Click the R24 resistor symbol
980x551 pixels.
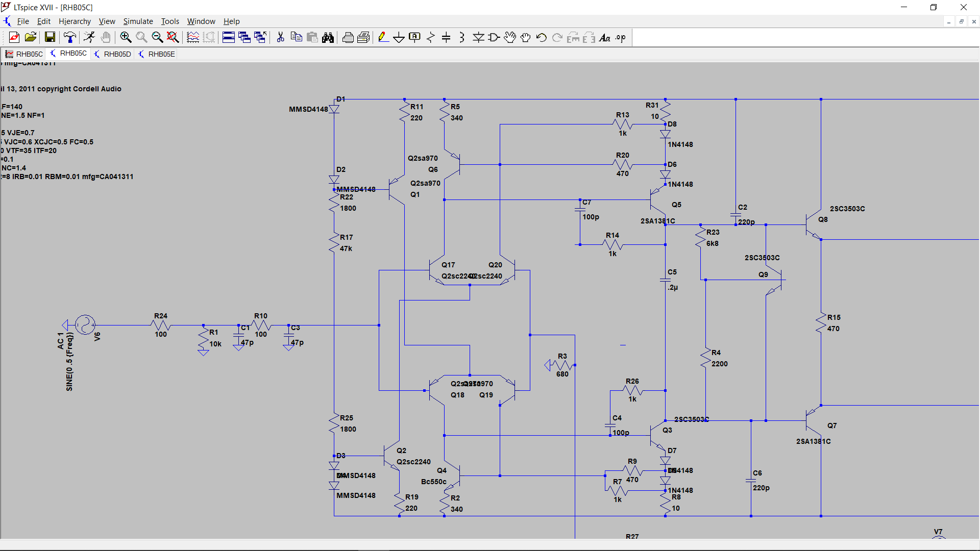[x=160, y=325]
